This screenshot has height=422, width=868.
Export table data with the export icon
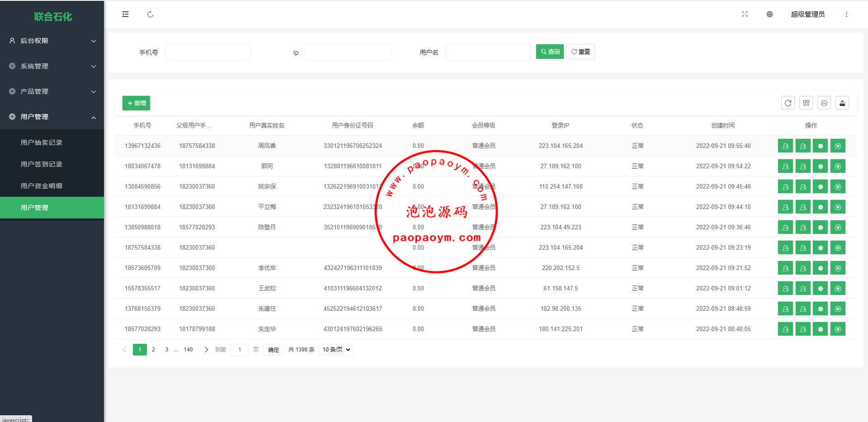click(x=842, y=103)
